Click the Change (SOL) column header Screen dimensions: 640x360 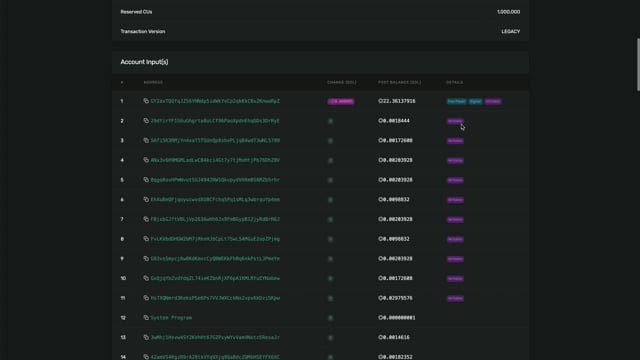[342, 82]
